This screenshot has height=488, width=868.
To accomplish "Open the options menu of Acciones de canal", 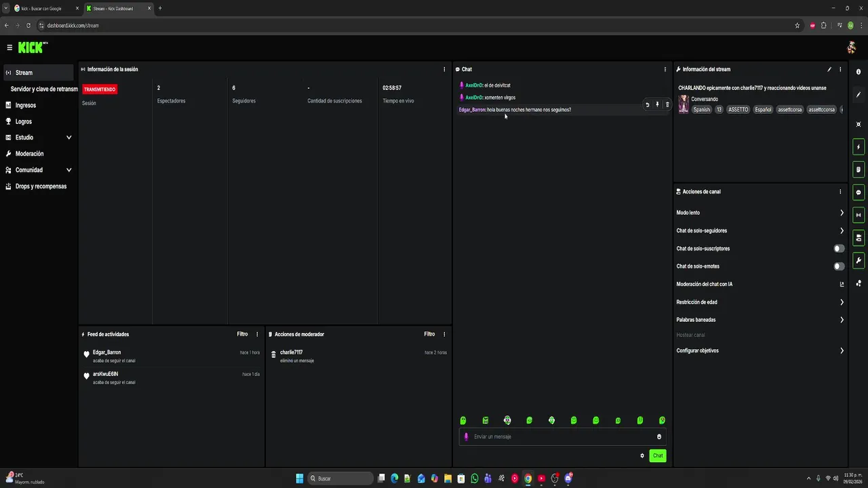I will [840, 192].
